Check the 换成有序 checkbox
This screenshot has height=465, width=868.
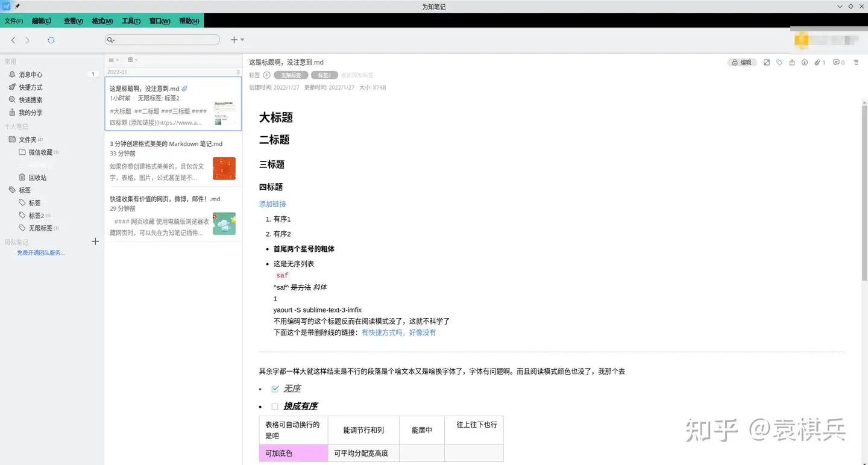pos(275,407)
